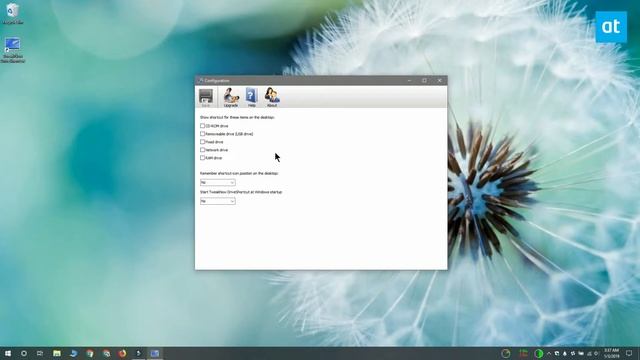This screenshot has width=640, height=360.
Task: Minimize the Configuration window
Action: click(x=409, y=80)
